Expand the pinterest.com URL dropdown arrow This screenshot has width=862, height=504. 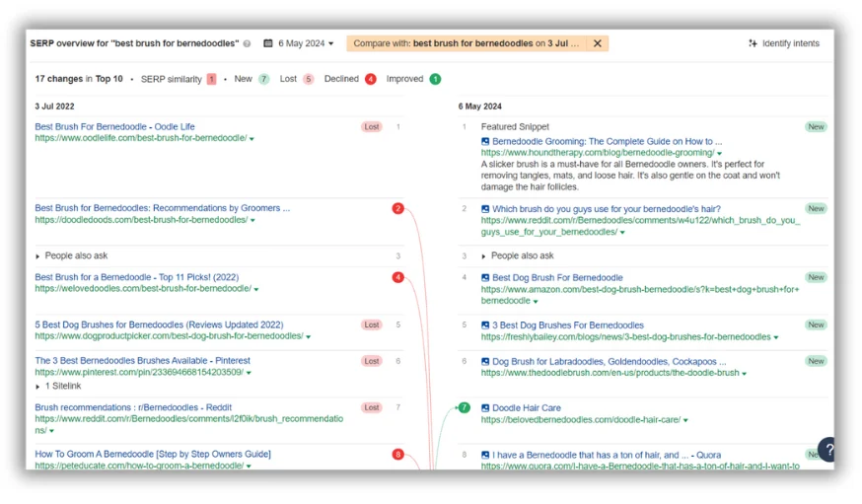click(x=250, y=373)
